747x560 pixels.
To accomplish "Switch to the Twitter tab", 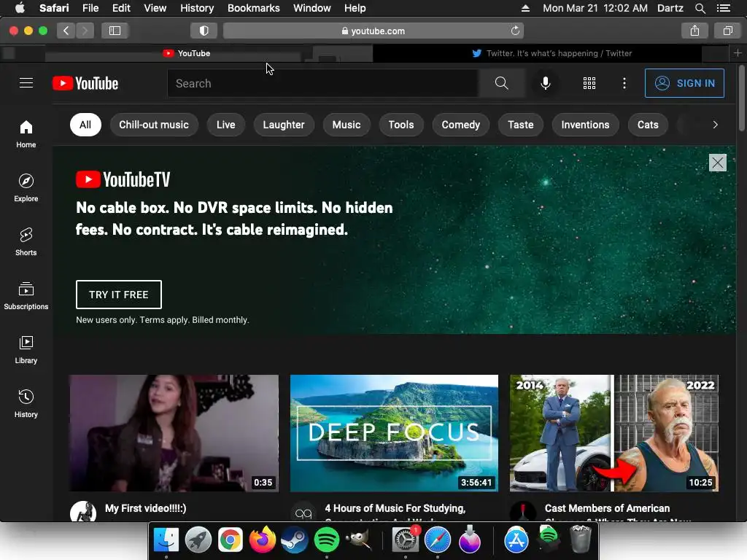I will coord(553,53).
